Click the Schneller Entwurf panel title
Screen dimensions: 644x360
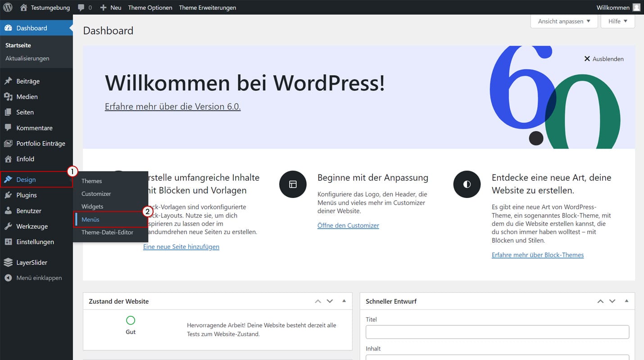pos(391,301)
